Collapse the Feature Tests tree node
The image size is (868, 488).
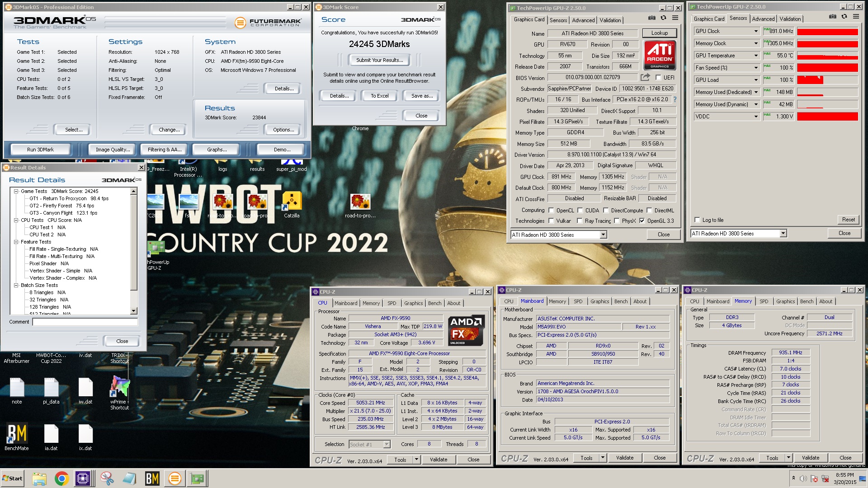click(16, 242)
